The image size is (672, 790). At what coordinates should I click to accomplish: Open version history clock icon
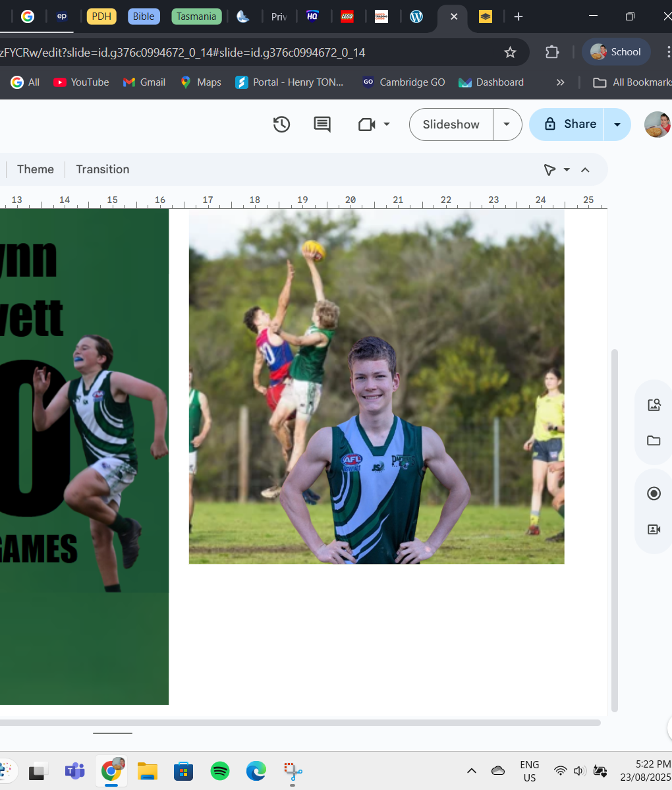coord(281,124)
